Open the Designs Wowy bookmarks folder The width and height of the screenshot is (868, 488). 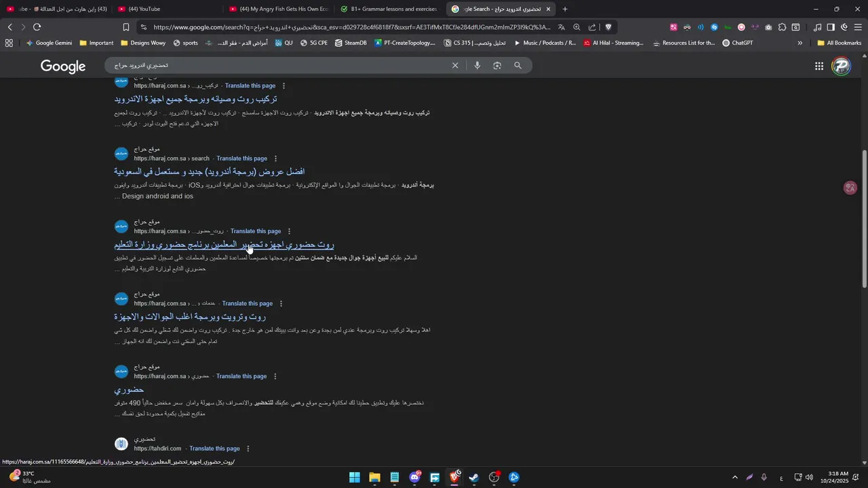click(142, 43)
